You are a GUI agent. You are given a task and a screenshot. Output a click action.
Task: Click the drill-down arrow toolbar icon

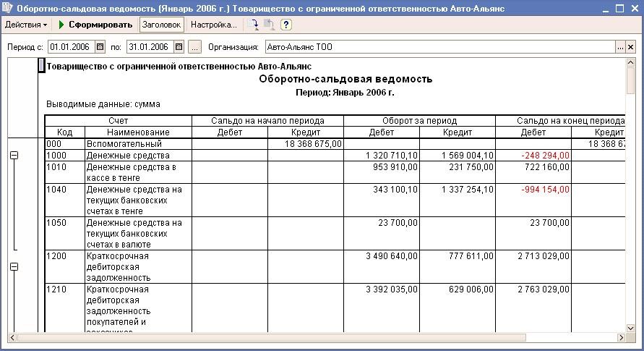coord(253,25)
